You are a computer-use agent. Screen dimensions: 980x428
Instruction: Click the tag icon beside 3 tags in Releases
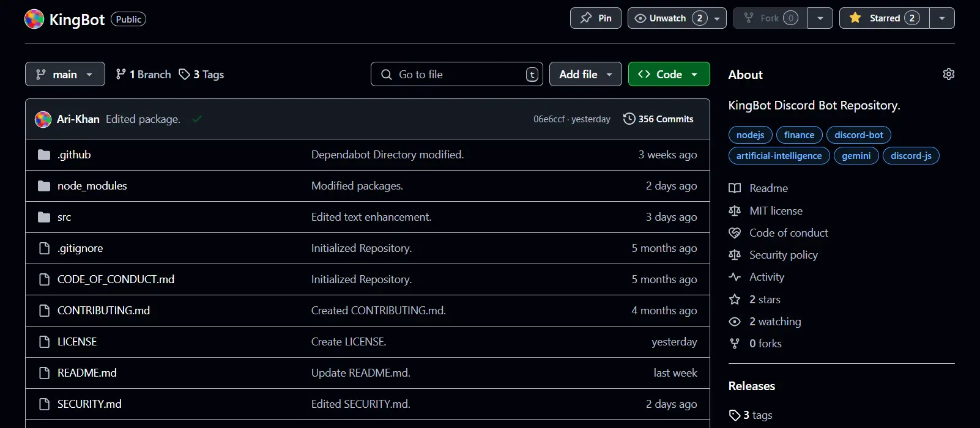(735, 416)
